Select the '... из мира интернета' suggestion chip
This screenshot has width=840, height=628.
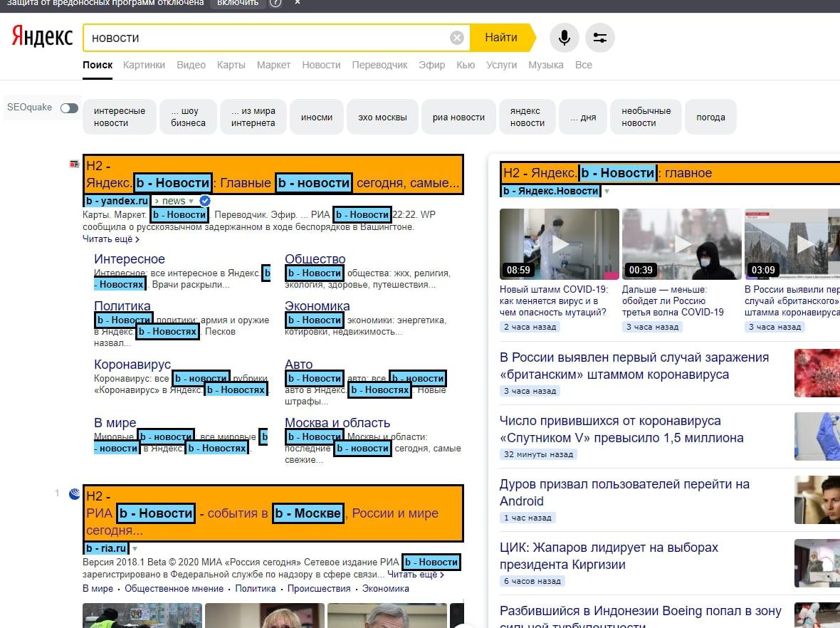pyautogui.click(x=253, y=117)
